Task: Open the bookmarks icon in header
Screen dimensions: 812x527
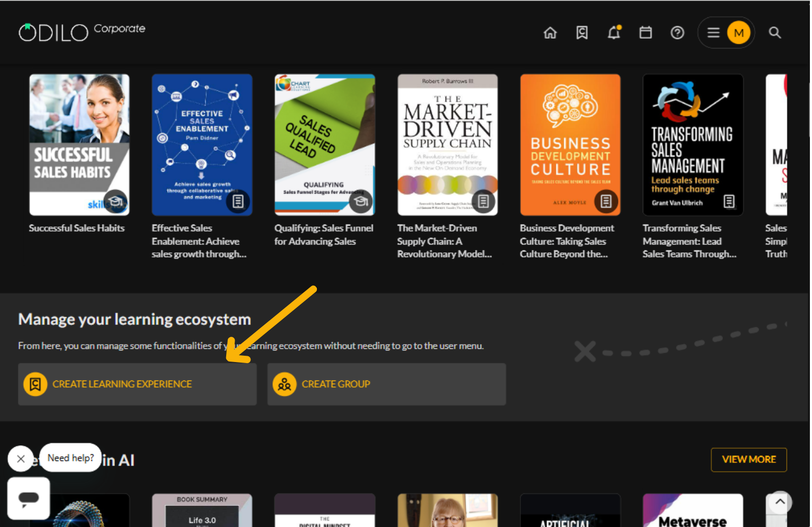Action: click(582, 33)
